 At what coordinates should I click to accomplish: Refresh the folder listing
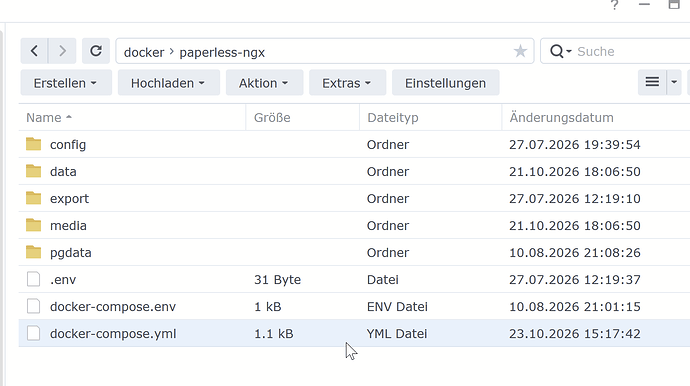(96, 51)
